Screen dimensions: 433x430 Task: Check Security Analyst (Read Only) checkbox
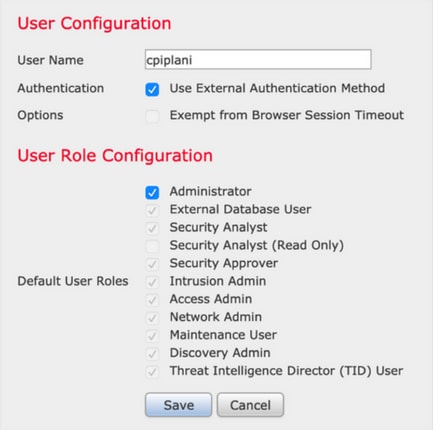(x=152, y=246)
